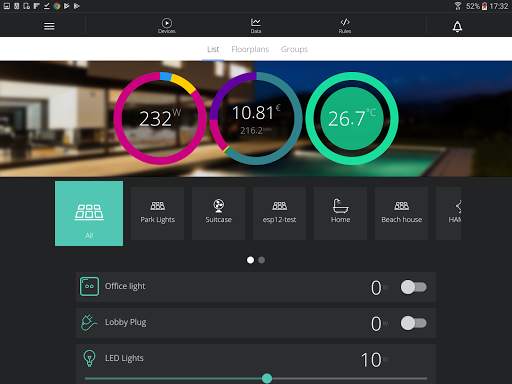
Task: Open the Devices section
Action: tap(167, 26)
